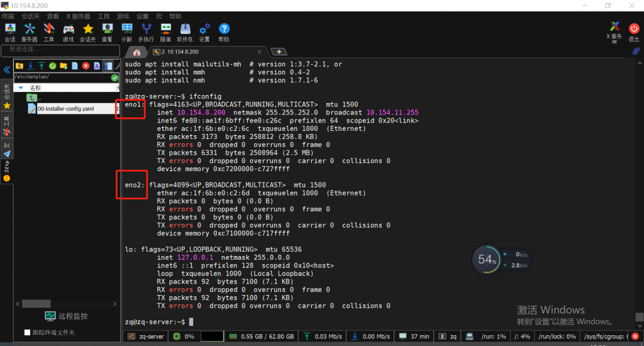This screenshot has height=346, width=644.
Task: Click the new tab plus button
Action: click(x=278, y=52)
